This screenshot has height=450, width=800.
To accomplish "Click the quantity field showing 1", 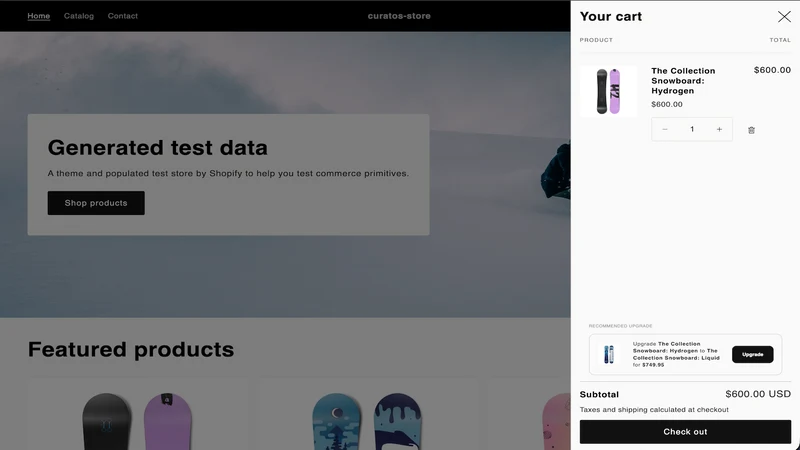I will point(692,129).
